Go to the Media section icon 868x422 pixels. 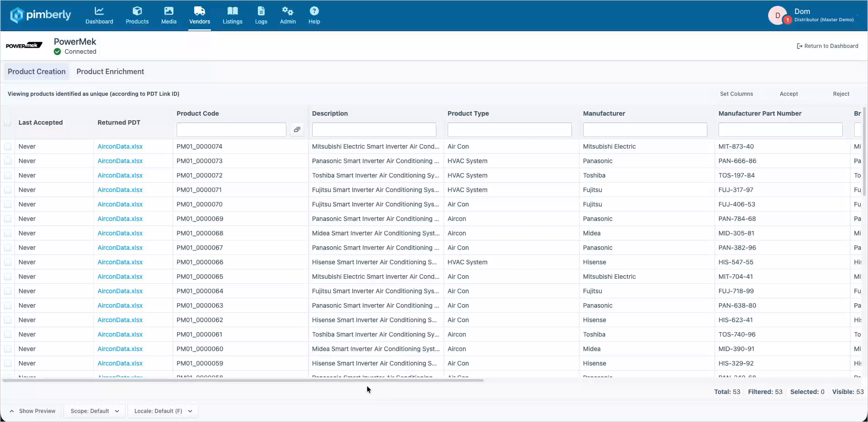tap(169, 11)
